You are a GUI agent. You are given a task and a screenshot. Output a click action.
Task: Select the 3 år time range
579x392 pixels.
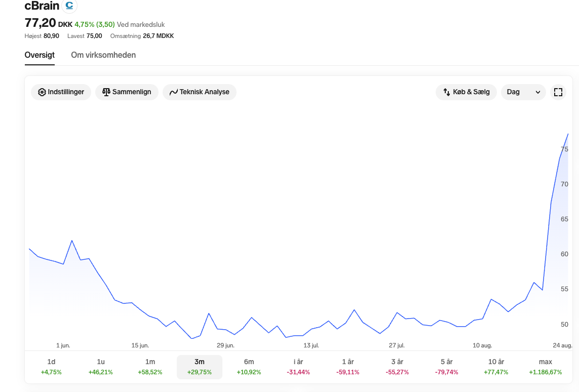pos(397,367)
